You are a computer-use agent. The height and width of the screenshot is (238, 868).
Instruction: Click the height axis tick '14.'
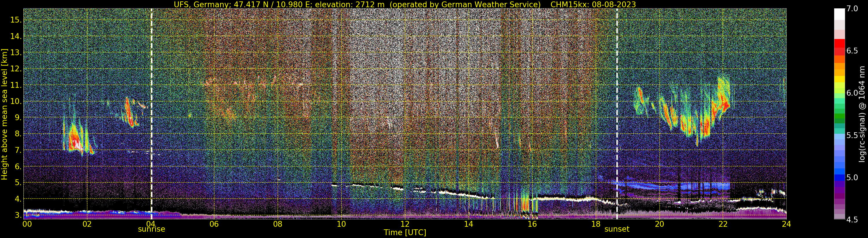[16, 36]
